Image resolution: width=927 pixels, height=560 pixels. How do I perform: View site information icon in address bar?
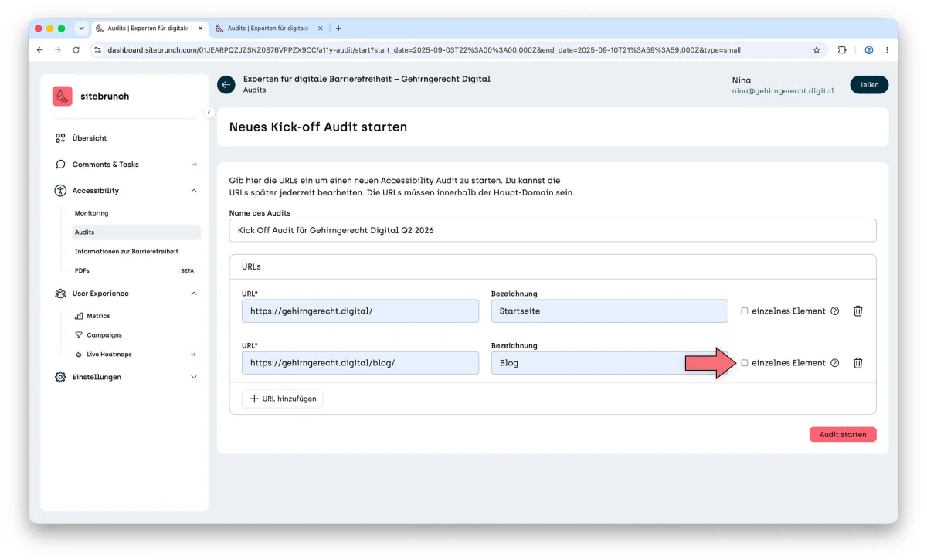(97, 49)
